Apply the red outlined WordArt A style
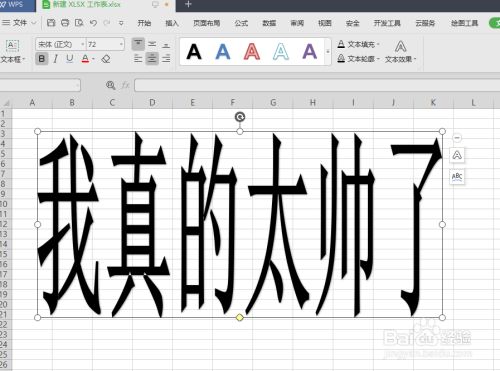Image resolution: width=500 pixels, height=371 pixels. click(x=252, y=52)
